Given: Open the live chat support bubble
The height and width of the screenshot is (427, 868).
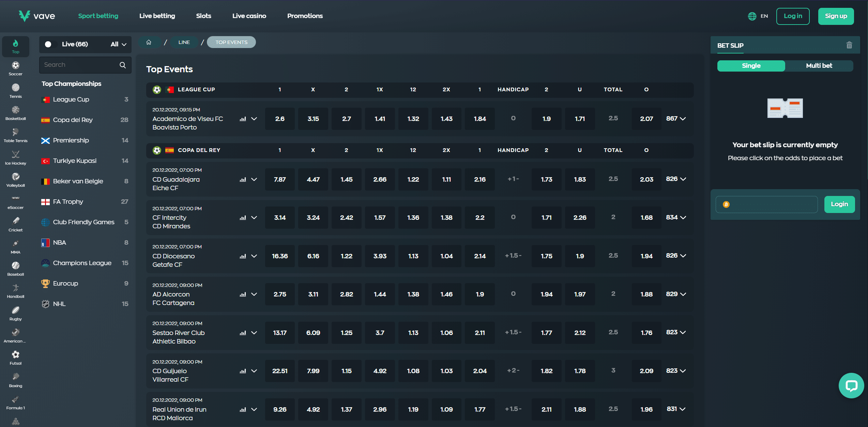Looking at the screenshot, I should pos(851,385).
